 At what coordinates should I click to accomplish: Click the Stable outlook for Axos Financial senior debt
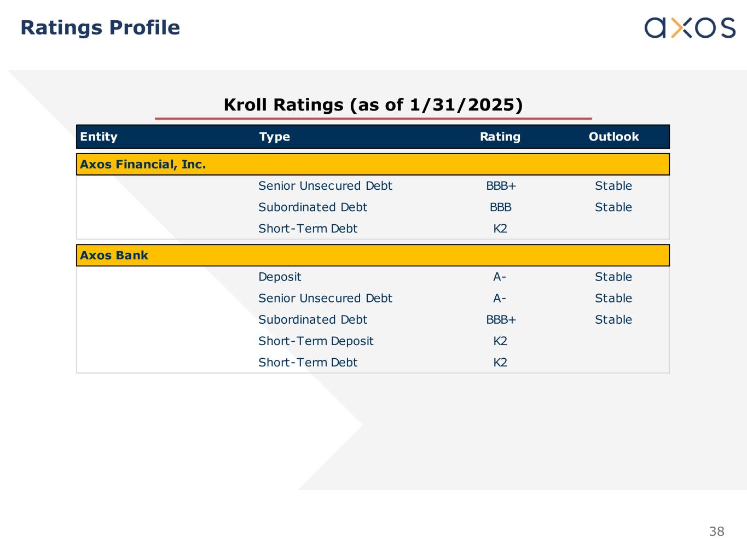(x=613, y=186)
